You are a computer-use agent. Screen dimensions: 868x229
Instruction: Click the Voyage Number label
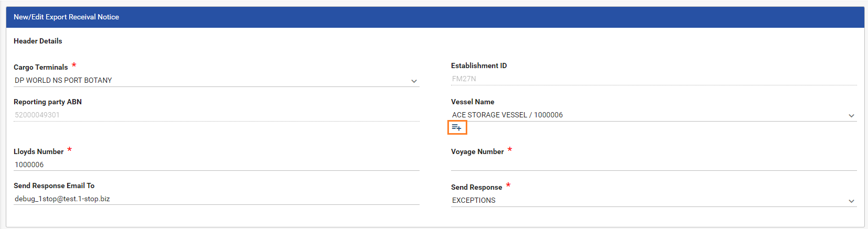click(477, 151)
